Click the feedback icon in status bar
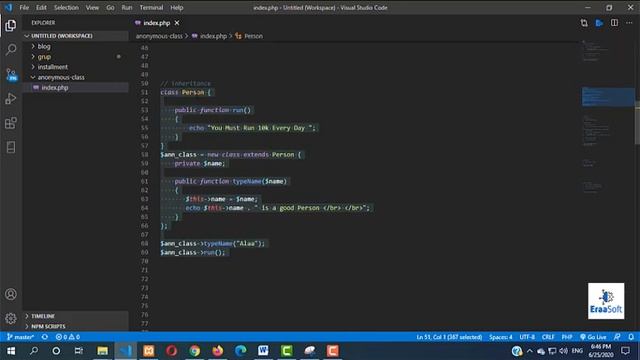The width and height of the screenshot is (640, 360). pyautogui.click(x=617, y=337)
